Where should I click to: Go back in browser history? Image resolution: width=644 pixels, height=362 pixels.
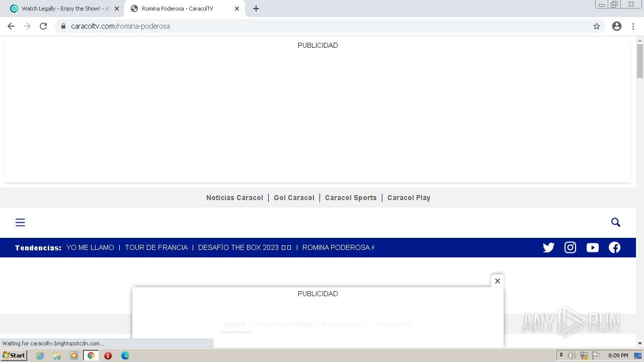[x=11, y=26]
